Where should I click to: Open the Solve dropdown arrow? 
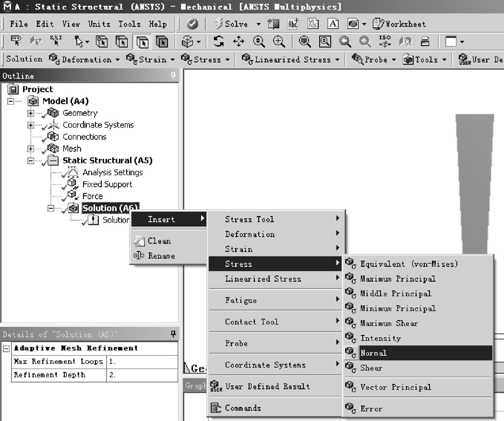259,24
